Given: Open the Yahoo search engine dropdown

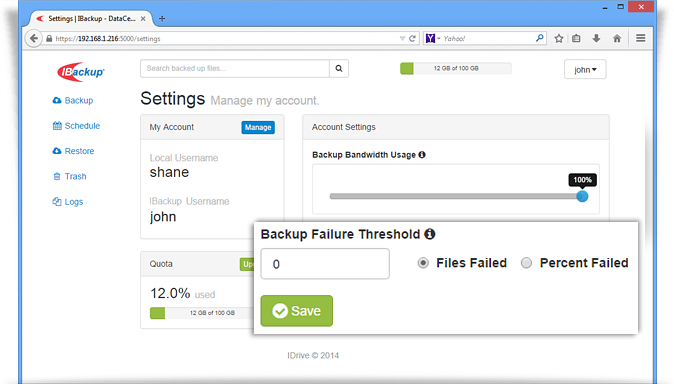Looking at the screenshot, I should pyautogui.click(x=433, y=38).
